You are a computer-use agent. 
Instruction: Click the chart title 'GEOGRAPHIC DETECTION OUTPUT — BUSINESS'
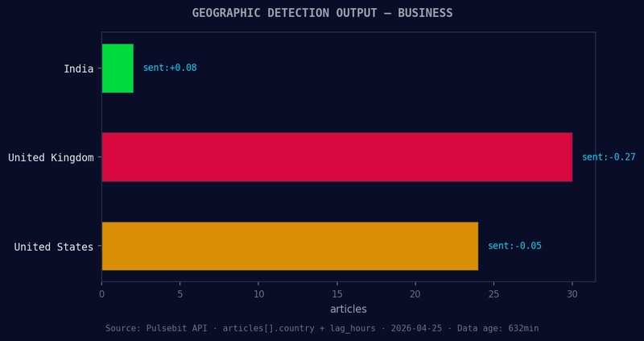(x=323, y=13)
